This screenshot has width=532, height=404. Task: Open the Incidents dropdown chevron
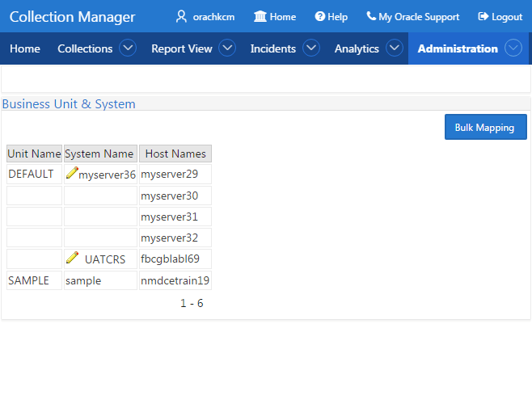point(311,48)
